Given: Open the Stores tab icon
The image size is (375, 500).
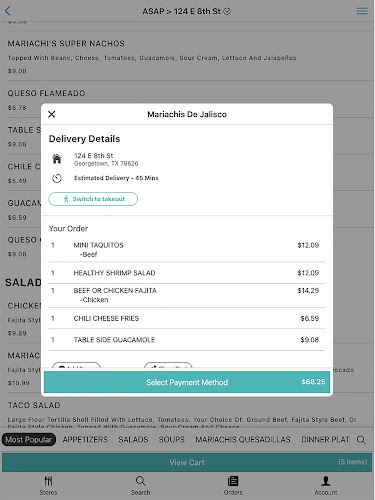Looking at the screenshot, I should pyautogui.click(x=48, y=481).
